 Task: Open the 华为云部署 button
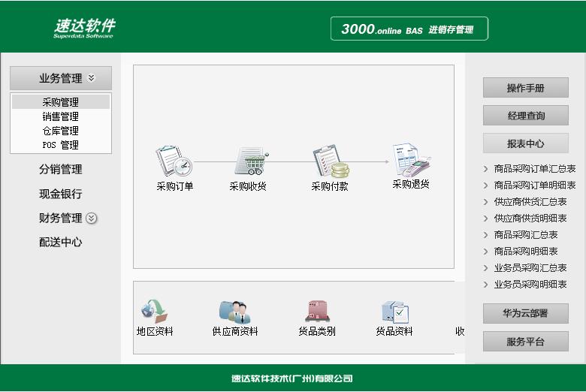[x=525, y=313]
